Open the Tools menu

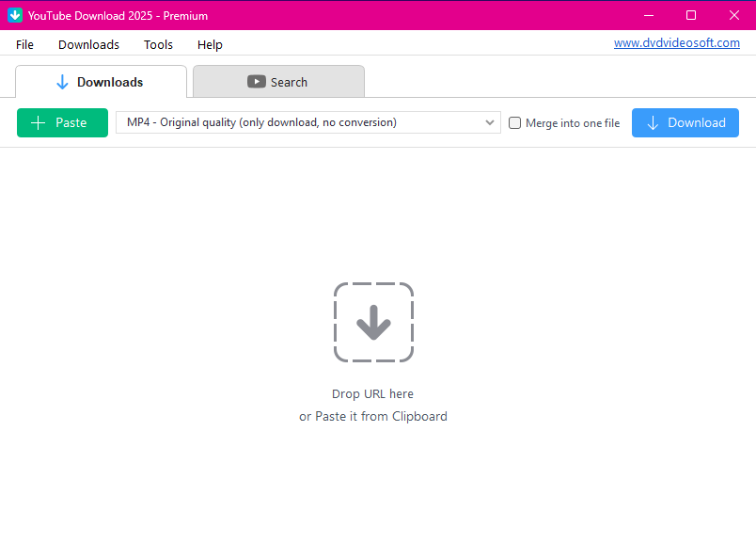click(x=158, y=44)
